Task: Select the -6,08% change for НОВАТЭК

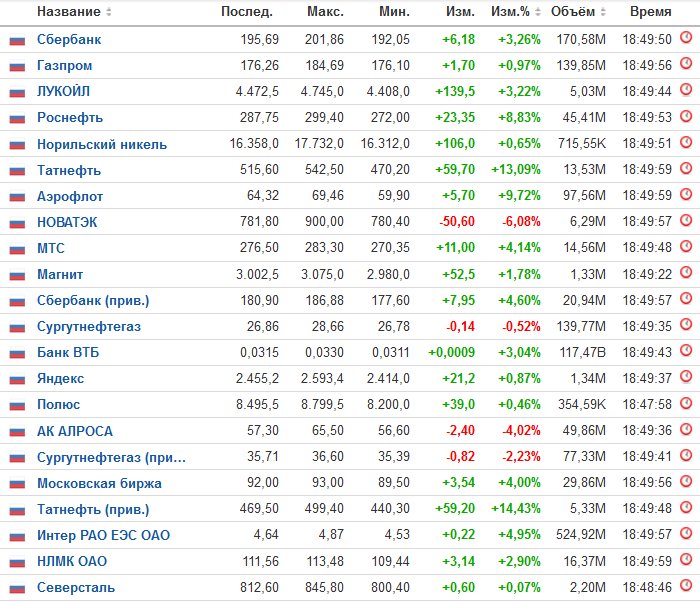Action: [x=521, y=221]
